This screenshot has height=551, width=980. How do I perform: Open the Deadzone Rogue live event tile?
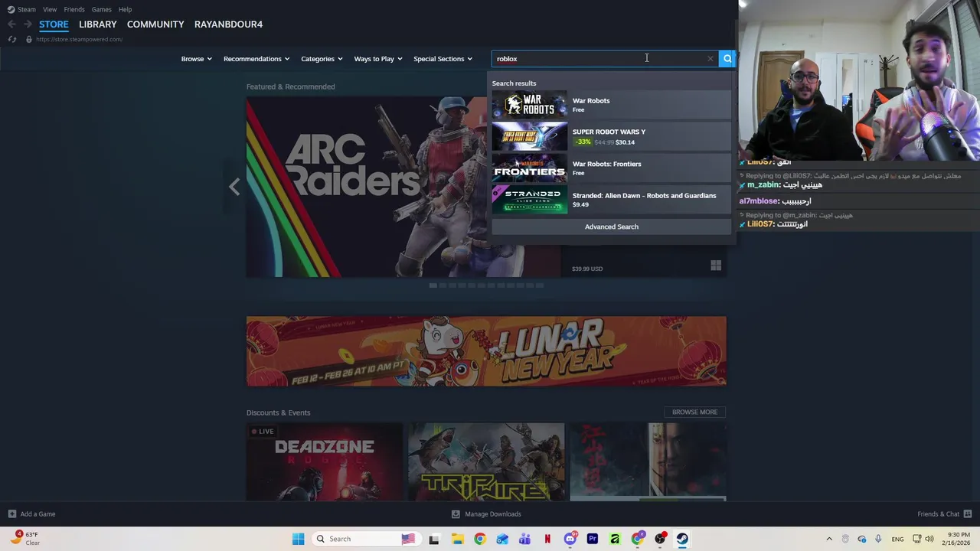(325, 462)
